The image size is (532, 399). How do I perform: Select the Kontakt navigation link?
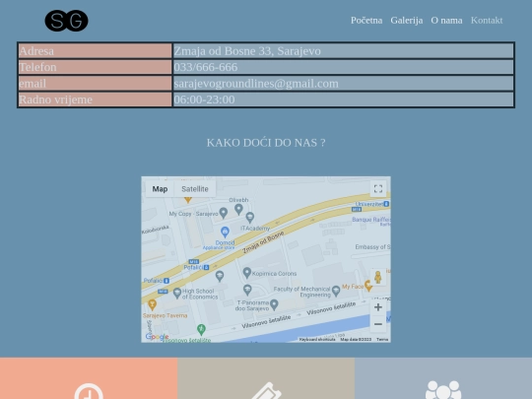coord(487,21)
